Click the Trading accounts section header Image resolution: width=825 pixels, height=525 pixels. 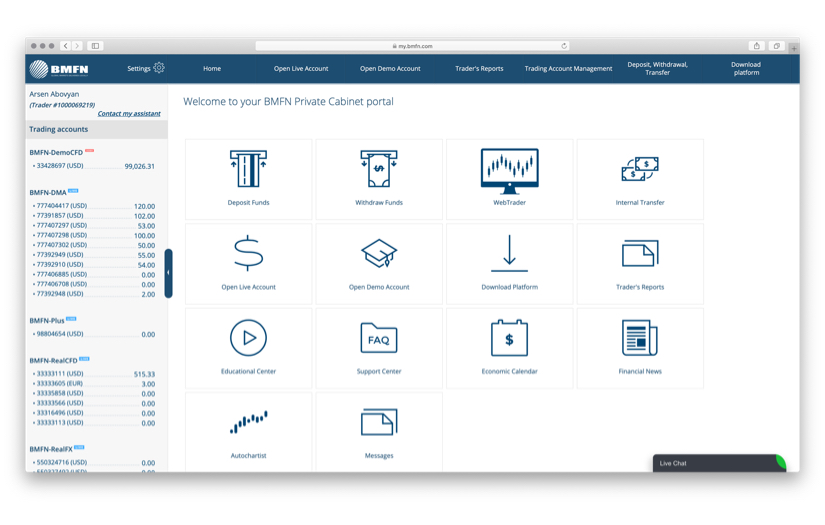[97, 129]
